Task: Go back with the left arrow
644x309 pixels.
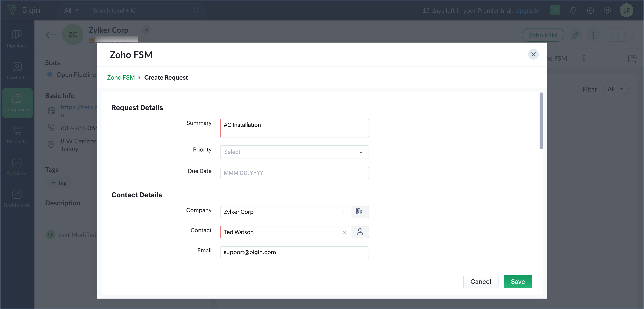Action: click(x=50, y=35)
